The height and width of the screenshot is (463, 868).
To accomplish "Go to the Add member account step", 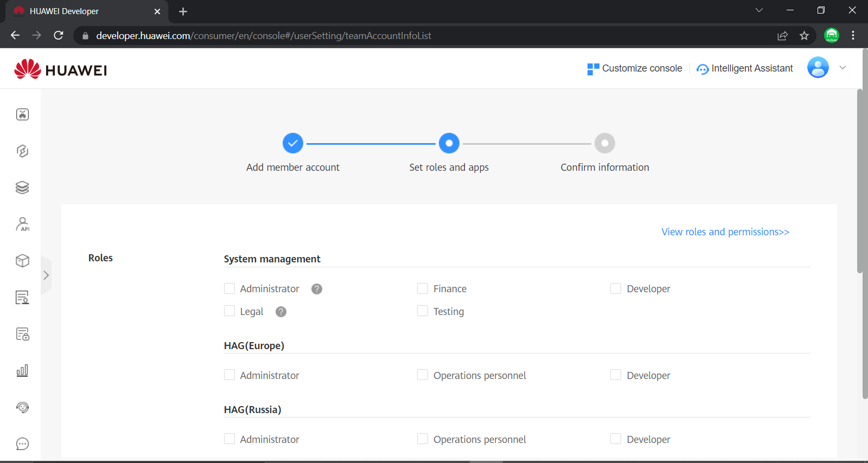I will tap(293, 144).
